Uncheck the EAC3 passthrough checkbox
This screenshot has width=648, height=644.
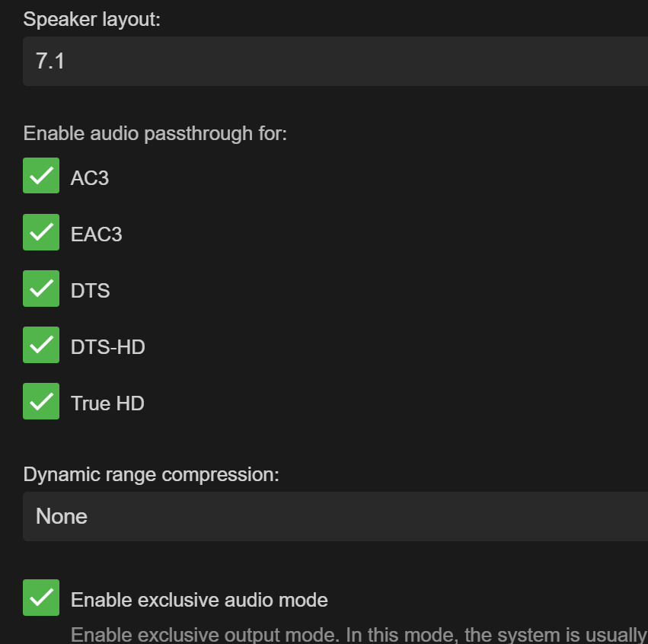[41, 232]
